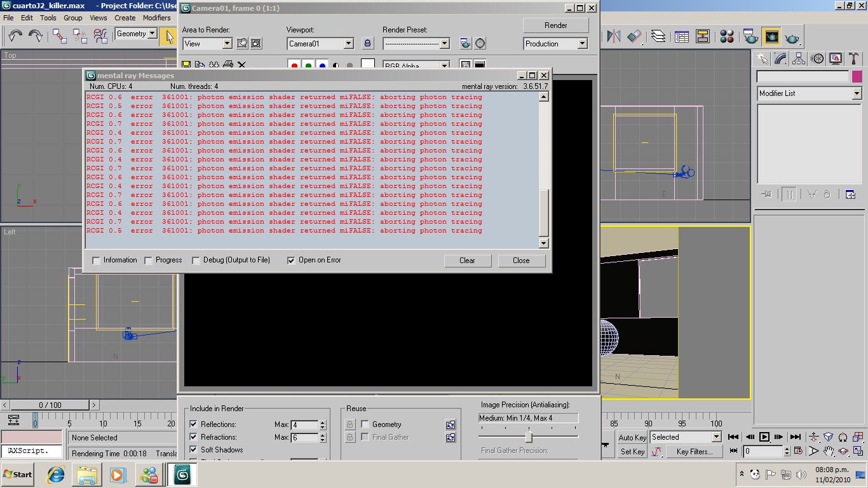This screenshot has width=868, height=488.
Task: Activate the Select and Link tool
Action: tap(60, 36)
